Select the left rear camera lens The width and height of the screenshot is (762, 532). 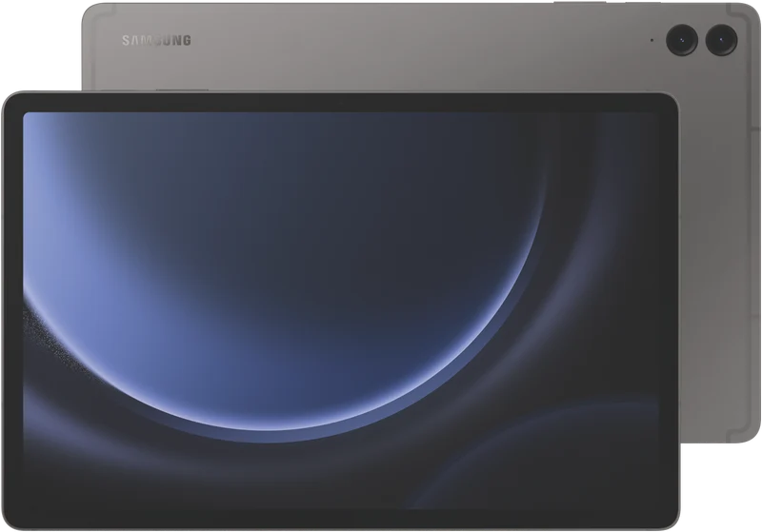coord(682,39)
